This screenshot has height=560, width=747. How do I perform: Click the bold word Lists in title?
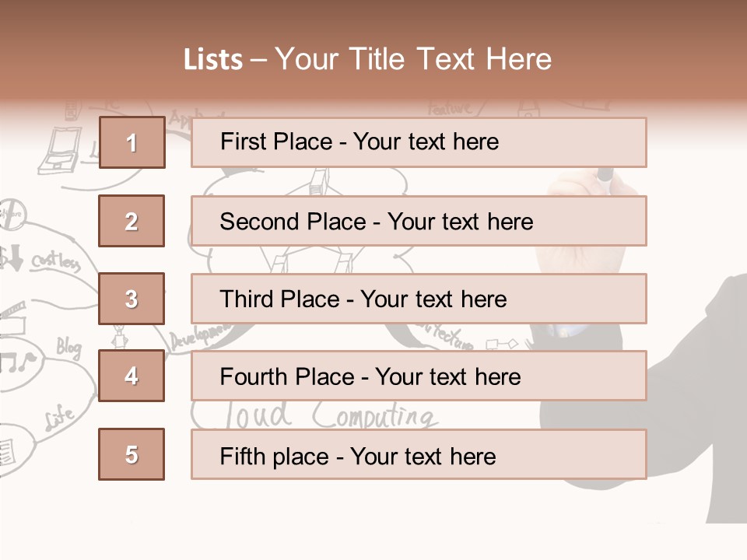(213, 60)
